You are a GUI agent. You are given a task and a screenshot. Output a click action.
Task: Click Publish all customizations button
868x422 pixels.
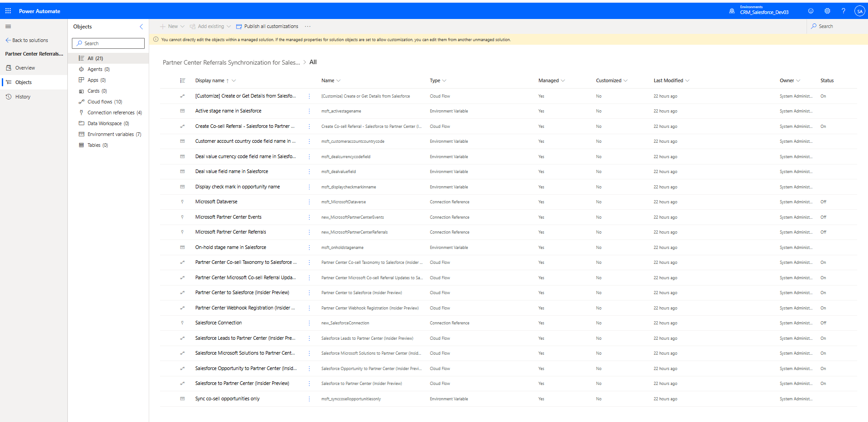267,26
